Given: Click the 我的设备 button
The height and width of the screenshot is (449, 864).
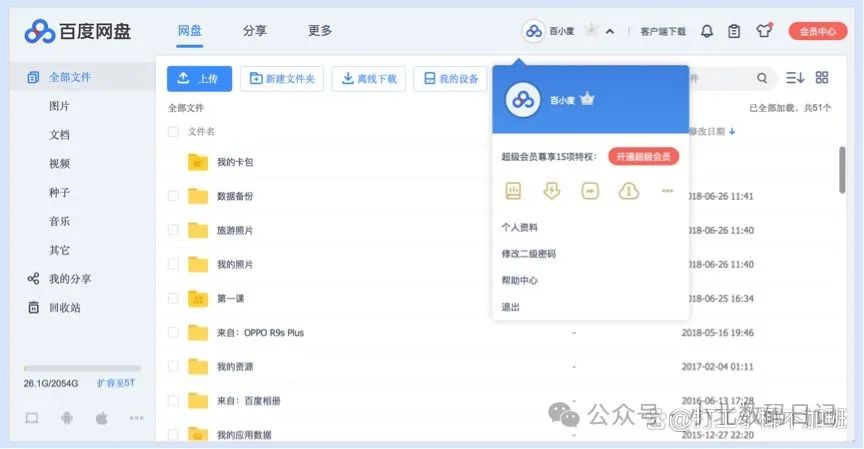Looking at the screenshot, I should 451,79.
